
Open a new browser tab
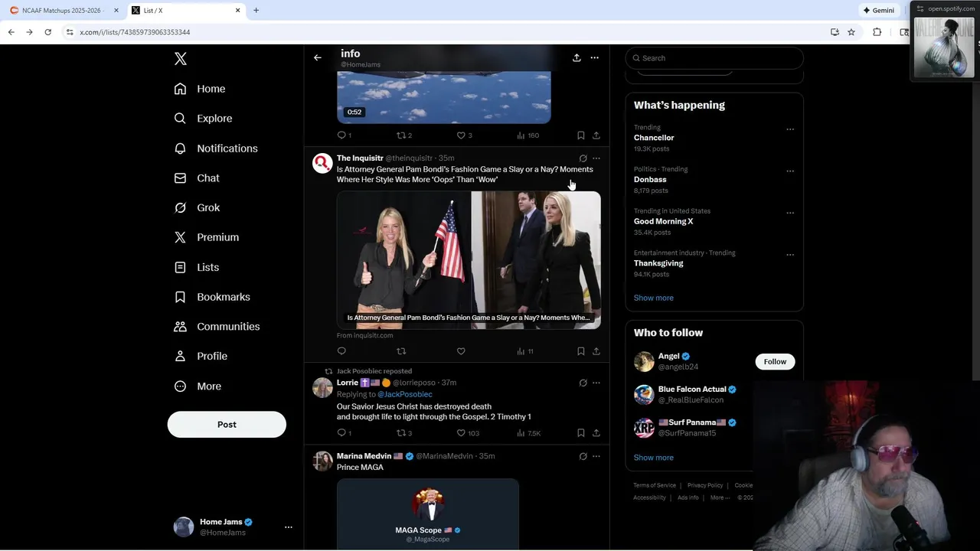tap(256, 11)
